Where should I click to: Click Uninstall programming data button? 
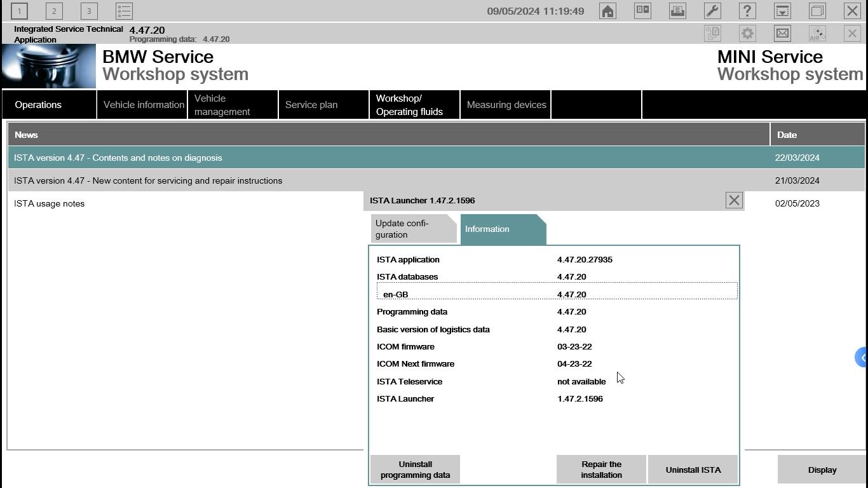[415, 470]
